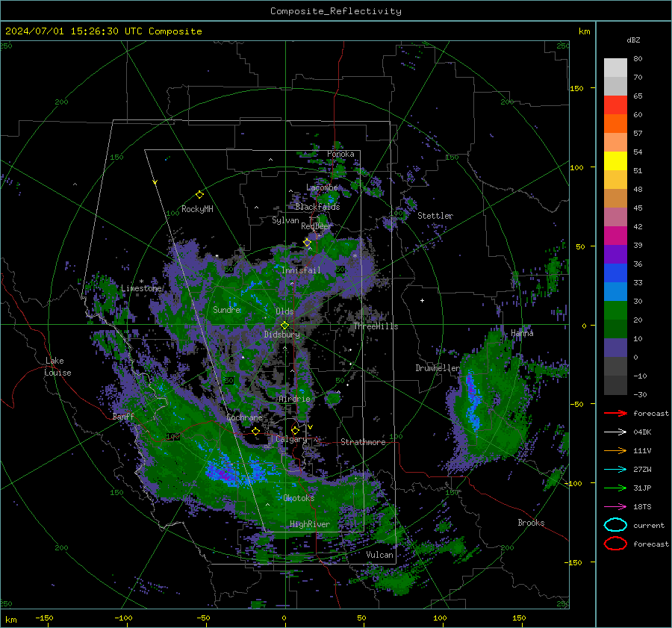Image resolution: width=672 pixels, height=628 pixels.
Task: Select the light gray 70-80 dBZ swatch
Action: point(615,68)
